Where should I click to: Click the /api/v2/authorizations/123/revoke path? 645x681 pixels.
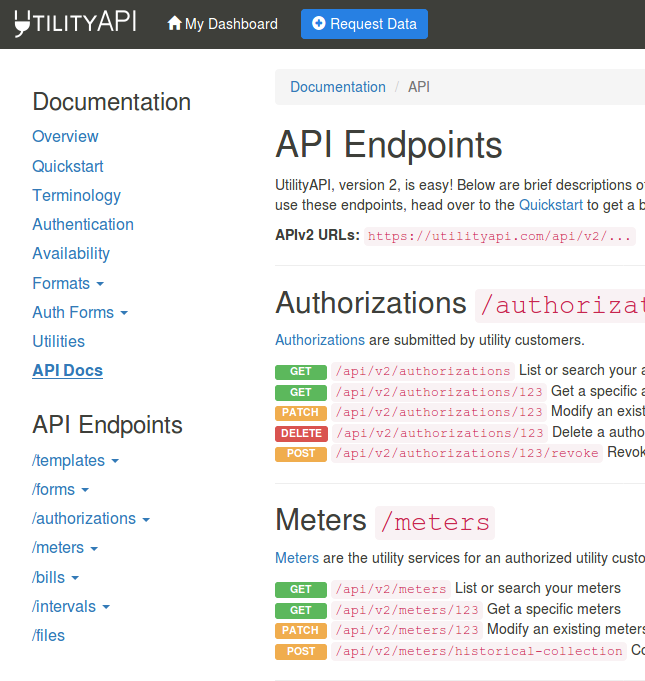click(467, 453)
